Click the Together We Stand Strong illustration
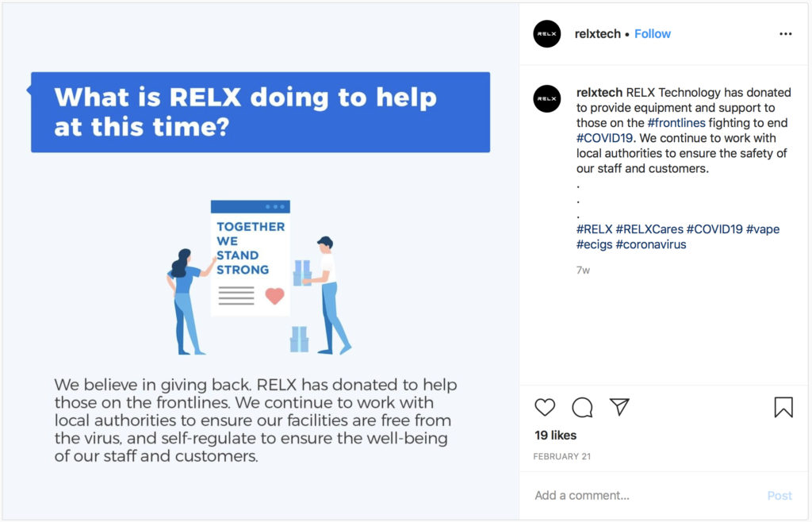Image resolution: width=812 pixels, height=522 pixels. [x=259, y=277]
